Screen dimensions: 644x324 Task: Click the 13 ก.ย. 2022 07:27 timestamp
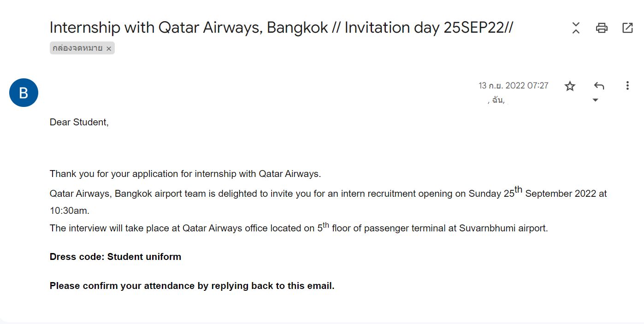pyautogui.click(x=514, y=86)
